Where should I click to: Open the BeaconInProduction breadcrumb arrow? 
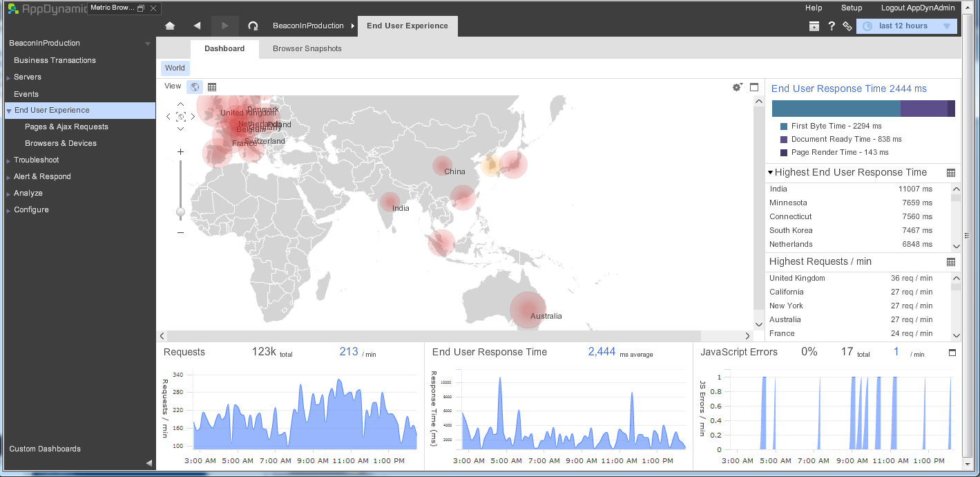pos(353,26)
